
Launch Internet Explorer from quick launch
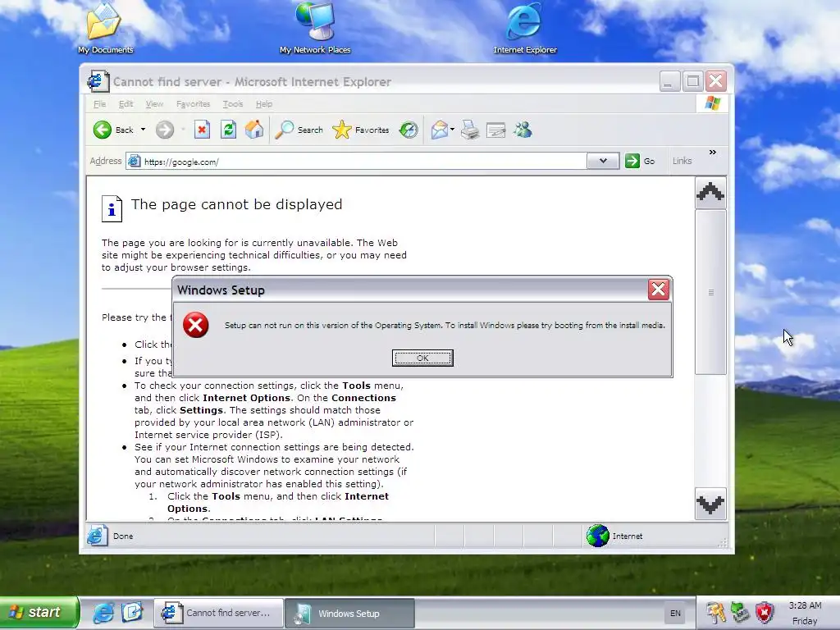tap(103, 613)
